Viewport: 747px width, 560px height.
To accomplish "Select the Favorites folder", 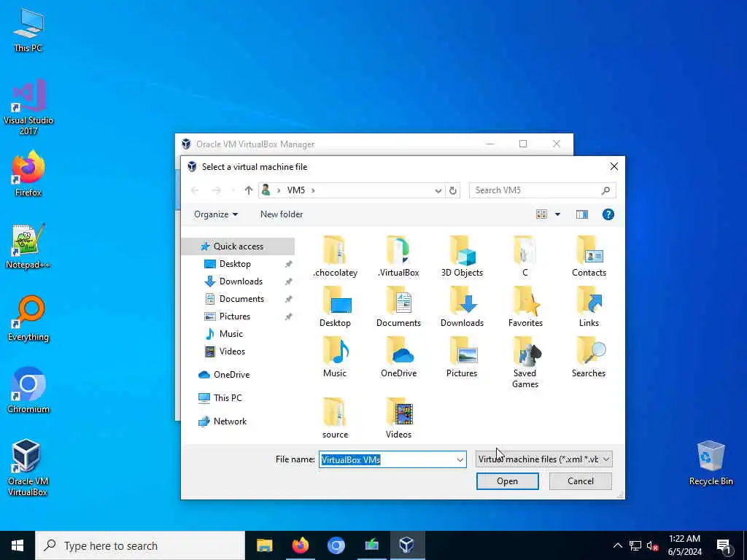I will pos(525,307).
